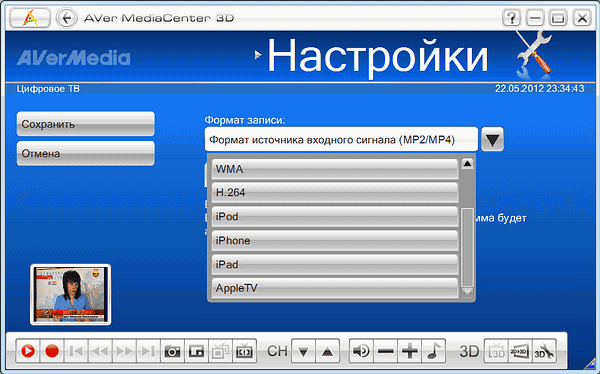Click the Настройки tools icon
600x374 pixels.
534,55
